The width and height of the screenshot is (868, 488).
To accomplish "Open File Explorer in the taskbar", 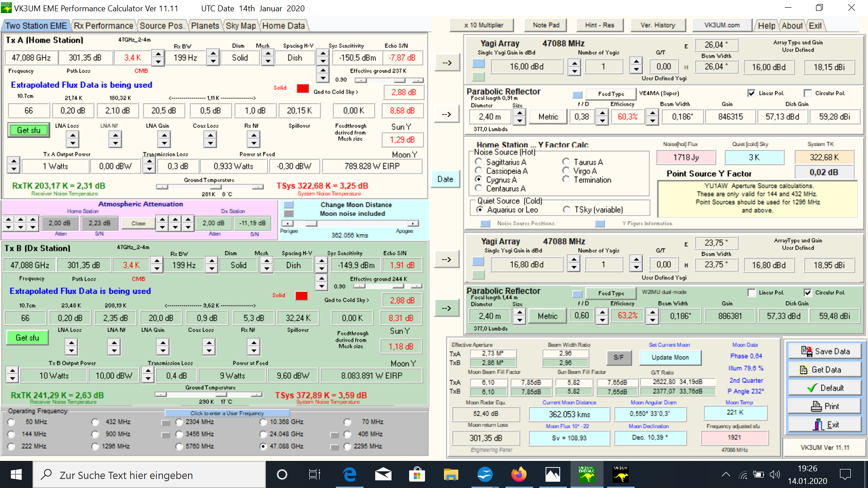I will pos(451,474).
